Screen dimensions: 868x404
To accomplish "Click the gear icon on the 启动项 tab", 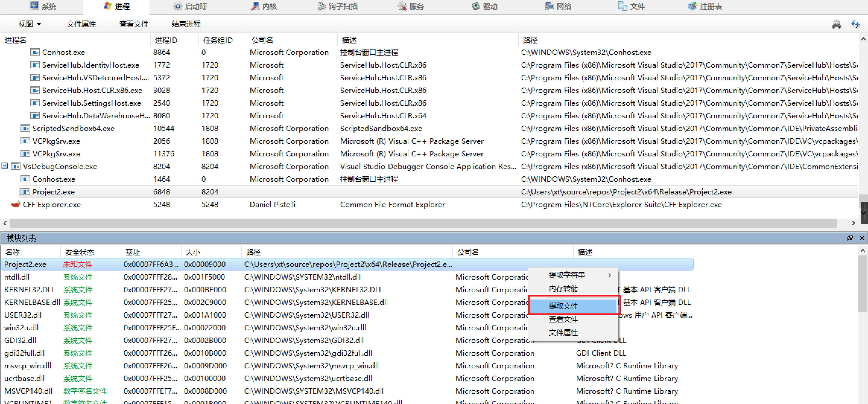I will point(178,6).
